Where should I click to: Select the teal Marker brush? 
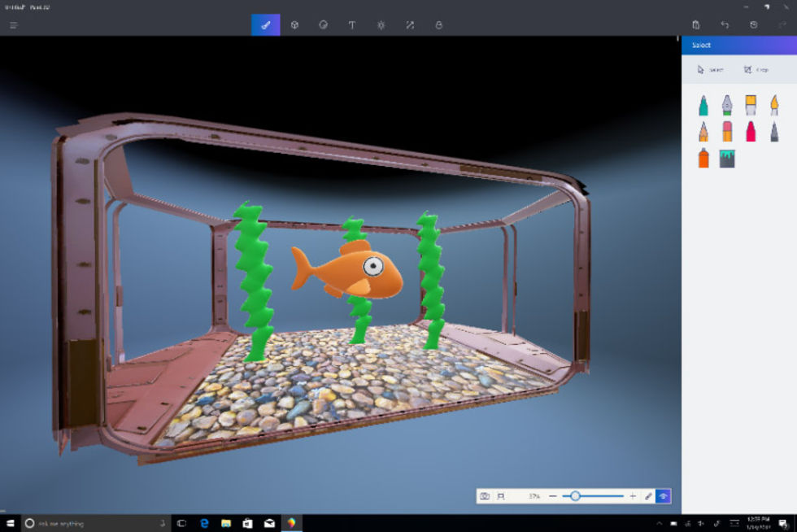pyautogui.click(x=703, y=105)
